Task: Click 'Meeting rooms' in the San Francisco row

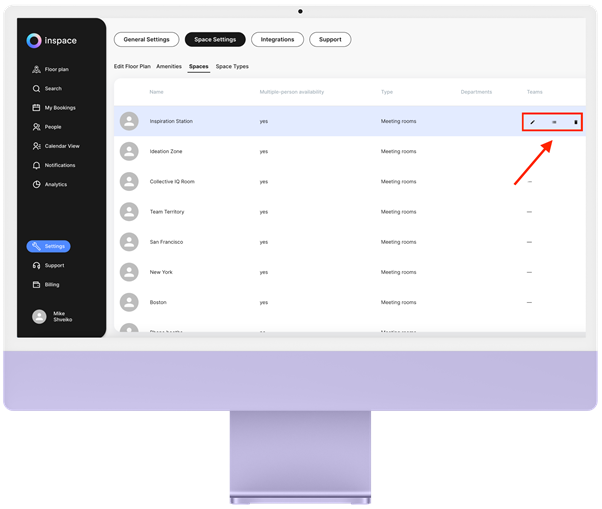Action: 399,242
